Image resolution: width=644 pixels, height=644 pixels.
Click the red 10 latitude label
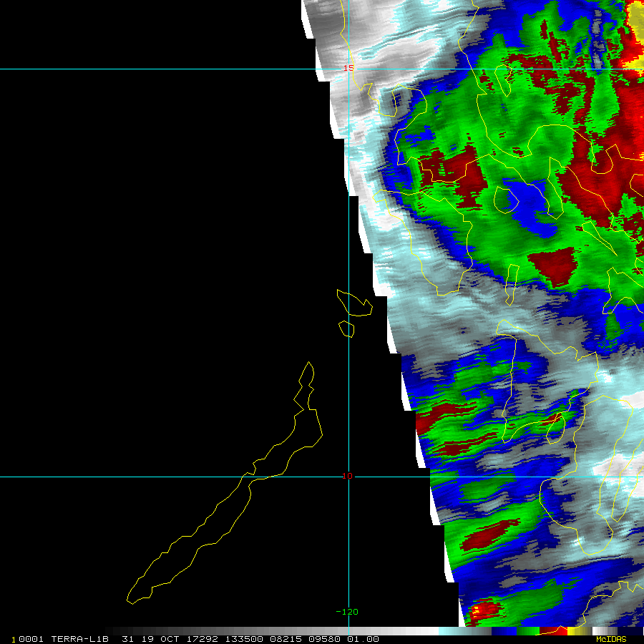pyautogui.click(x=348, y=476)
